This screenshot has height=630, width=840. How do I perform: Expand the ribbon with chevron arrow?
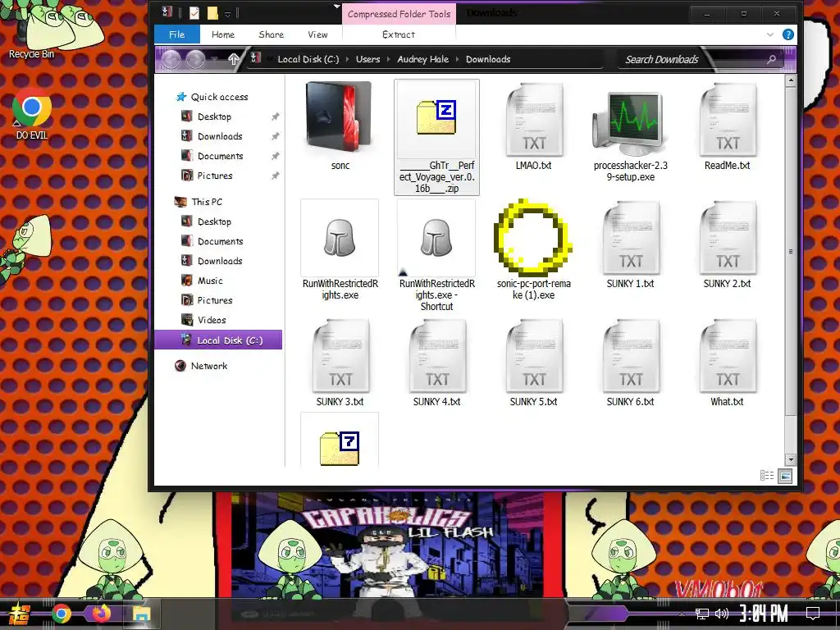point(769,34)
